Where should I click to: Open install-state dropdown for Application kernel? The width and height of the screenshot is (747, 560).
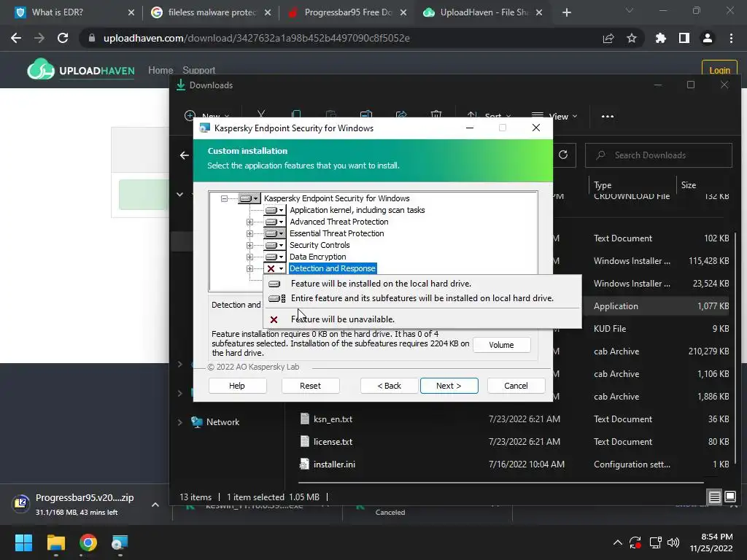(x=275, y=210)
